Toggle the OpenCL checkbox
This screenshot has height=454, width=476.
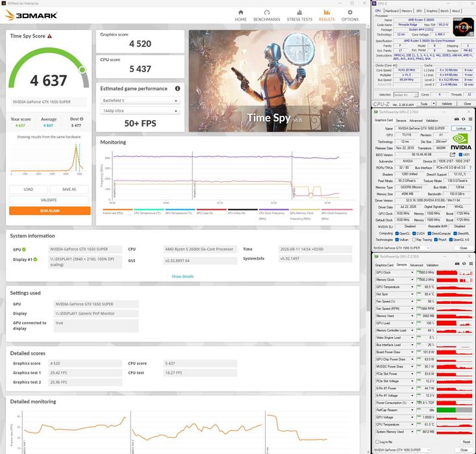(397, 233)
